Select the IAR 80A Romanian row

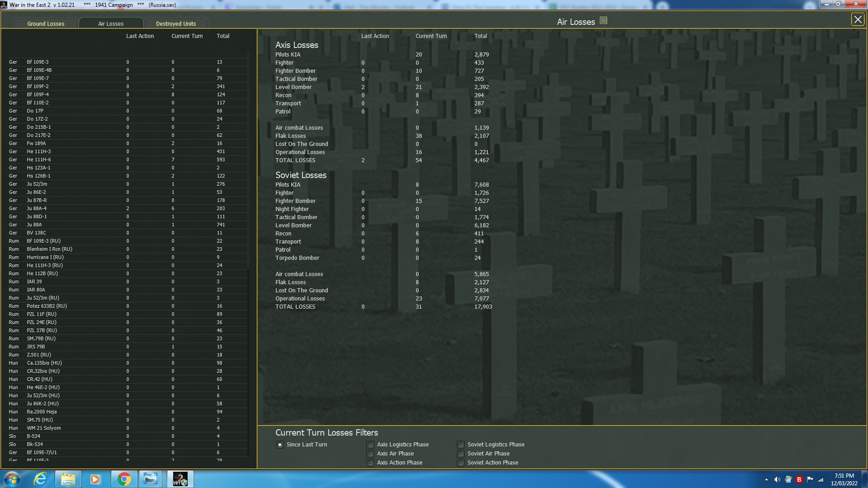pos(128,290)
